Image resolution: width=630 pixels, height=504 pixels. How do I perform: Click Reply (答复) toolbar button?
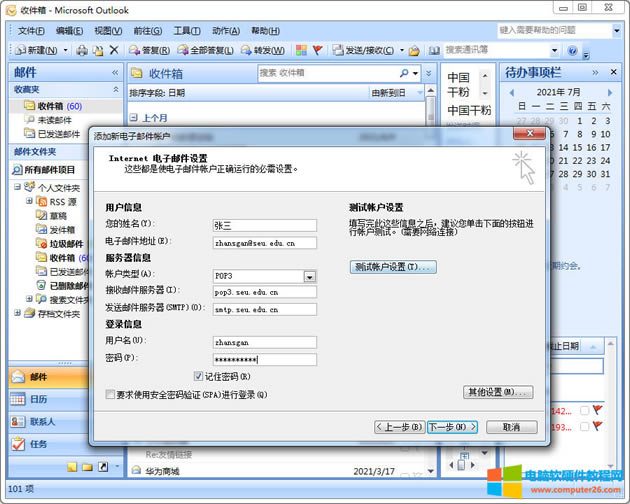[x=149, y=50]
